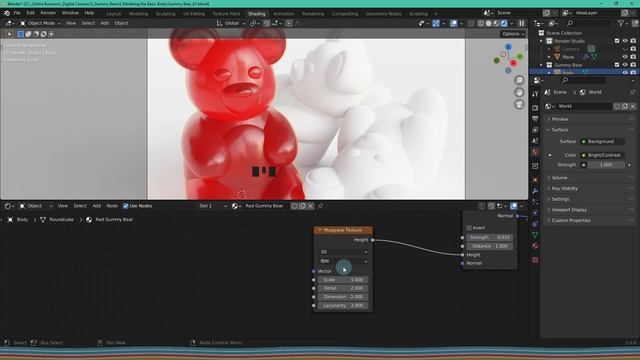The height and width of the screenshot is (360, 640).
Task: Open the World properties tab icon
Action: 535,152
